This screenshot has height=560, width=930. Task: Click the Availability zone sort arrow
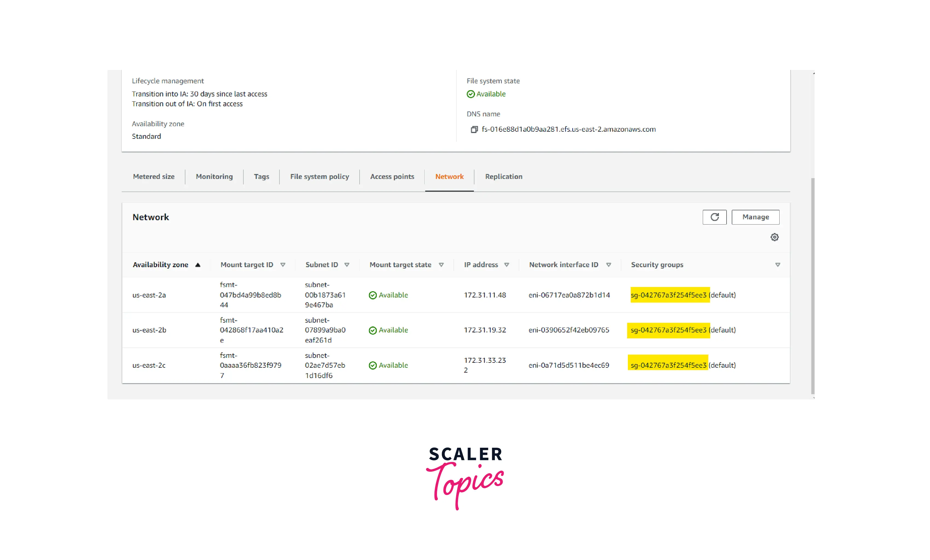click(x=197, y=265)
